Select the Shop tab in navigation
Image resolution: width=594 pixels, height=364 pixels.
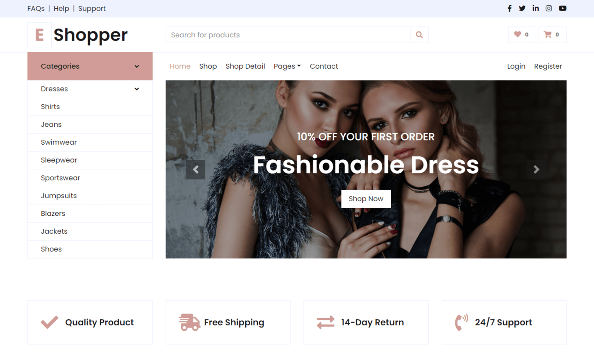208,66
